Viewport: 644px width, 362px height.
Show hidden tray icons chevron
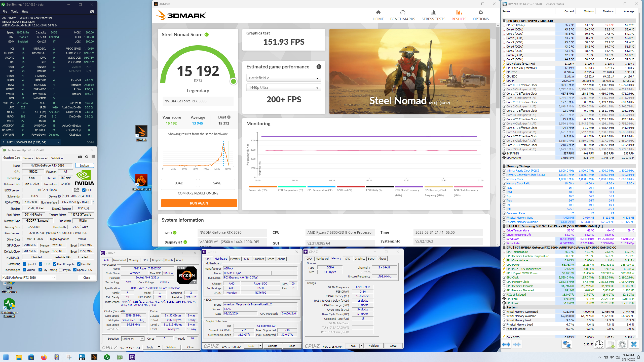[599, 357]
